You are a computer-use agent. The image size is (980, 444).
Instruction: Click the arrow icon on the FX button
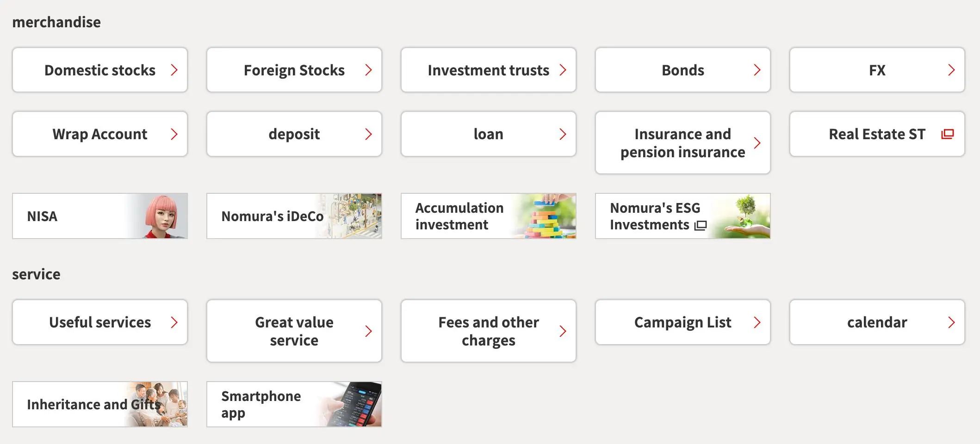(x=952, y=70)
